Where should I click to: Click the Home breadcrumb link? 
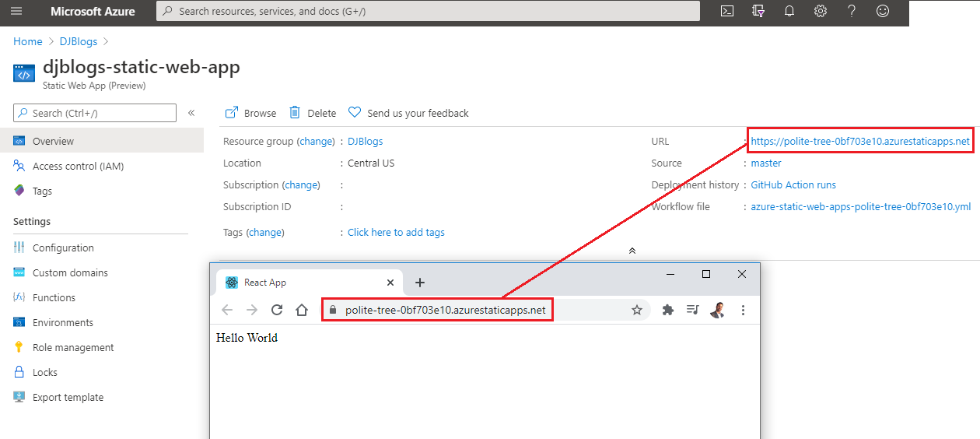click(28, 41)
